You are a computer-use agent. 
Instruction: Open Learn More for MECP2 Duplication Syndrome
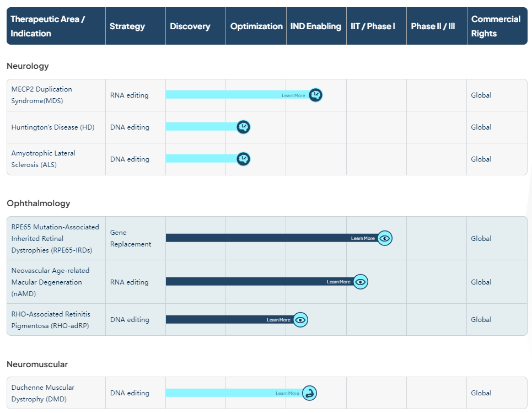point(293,95)
